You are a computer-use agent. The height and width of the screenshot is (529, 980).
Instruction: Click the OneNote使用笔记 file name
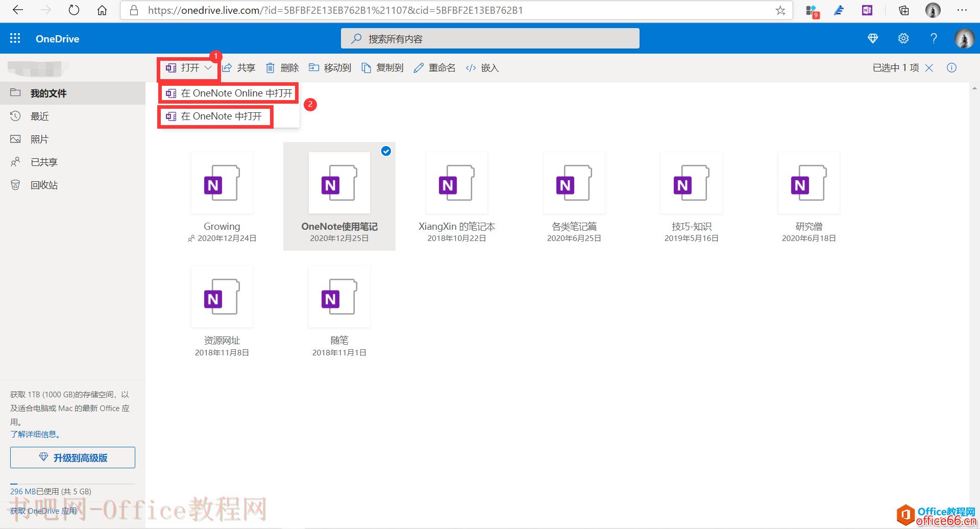[x=339, y=227]
